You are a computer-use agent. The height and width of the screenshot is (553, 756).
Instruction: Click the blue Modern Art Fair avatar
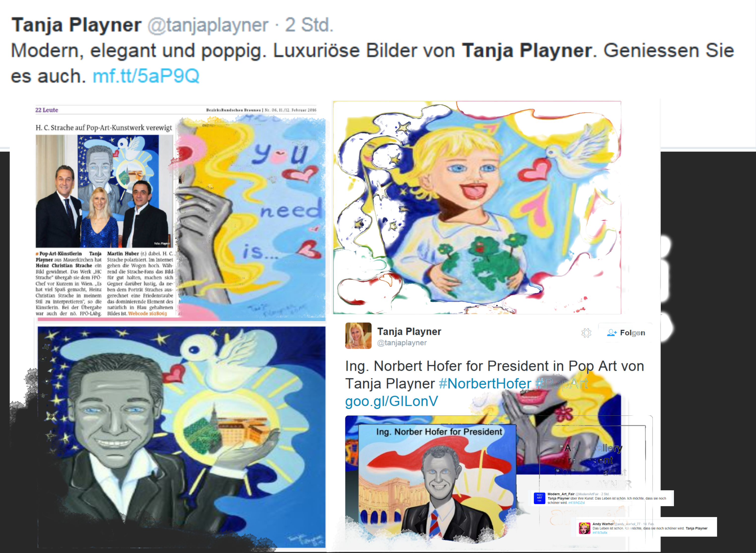pyautogui.click(x=539, y=498)
